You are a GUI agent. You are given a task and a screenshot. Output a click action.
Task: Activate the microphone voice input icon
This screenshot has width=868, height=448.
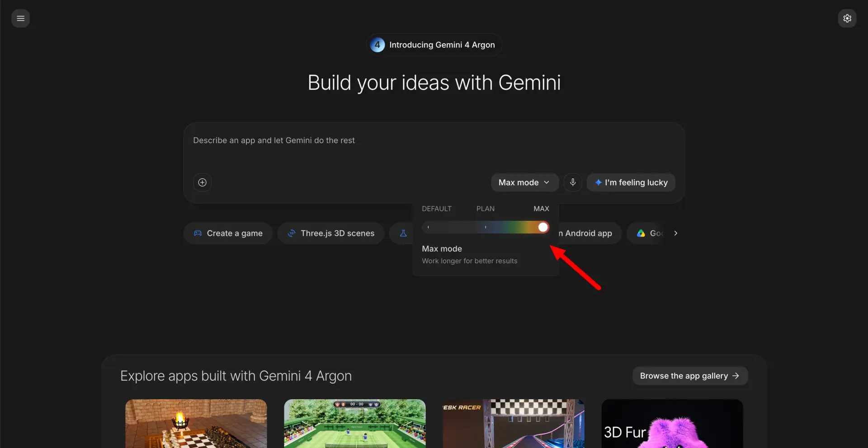point(573,182)
